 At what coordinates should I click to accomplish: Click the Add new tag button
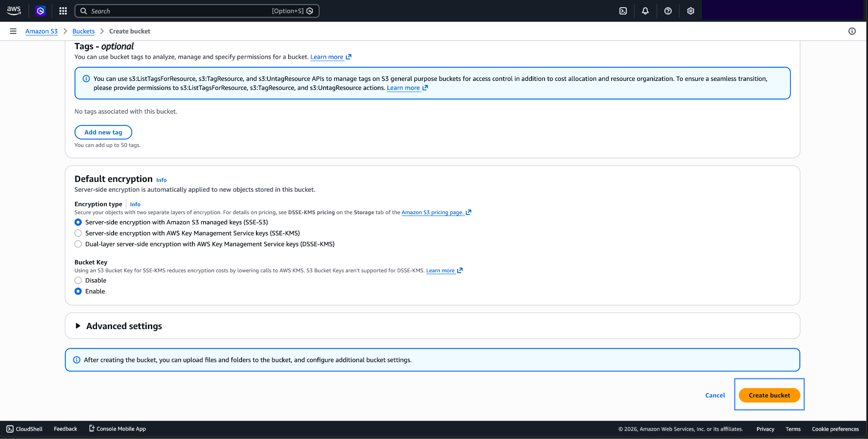coord(103,132)
